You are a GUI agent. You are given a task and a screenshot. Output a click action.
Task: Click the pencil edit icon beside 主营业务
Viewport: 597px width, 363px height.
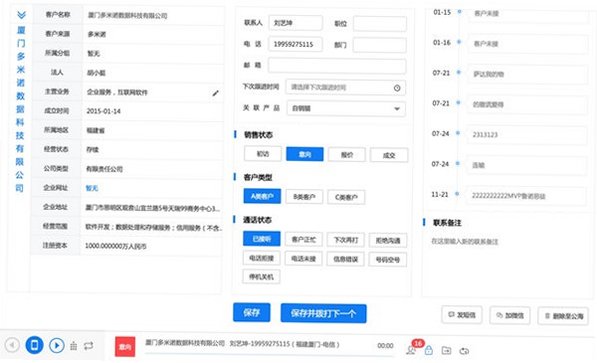[215, 93]
